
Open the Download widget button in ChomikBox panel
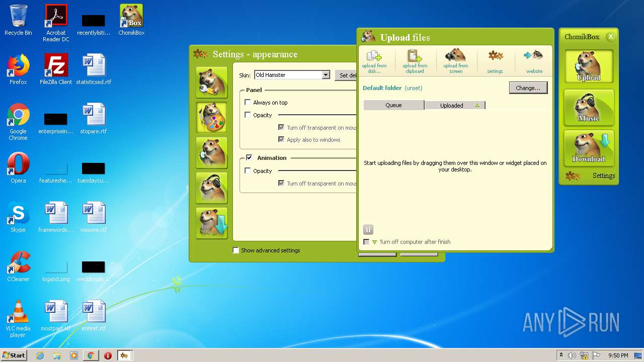tap(589, 147)
